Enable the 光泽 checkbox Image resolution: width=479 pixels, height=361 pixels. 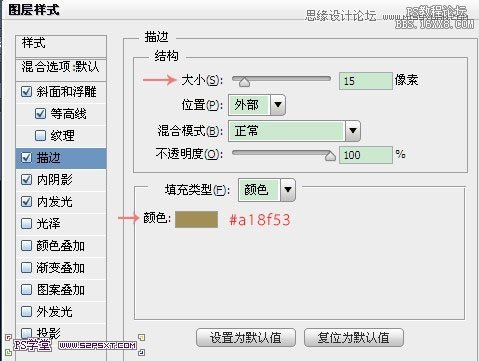click(26, 224)
